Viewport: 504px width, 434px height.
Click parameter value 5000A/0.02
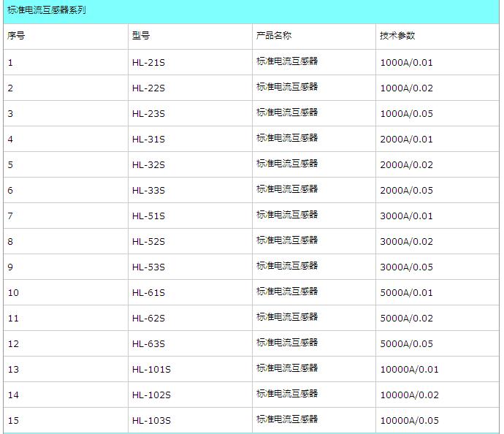[407, 318]
